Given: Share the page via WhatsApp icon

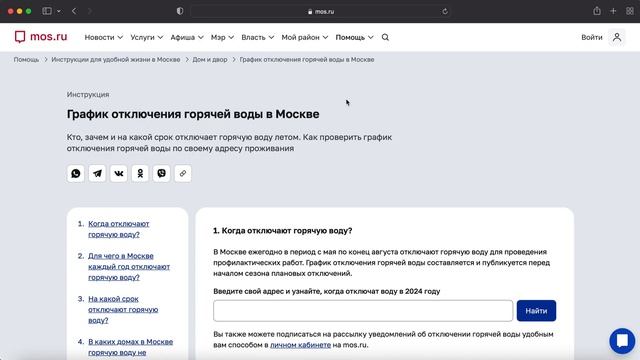Looking at the screenshot, I should tap(76, 173).
